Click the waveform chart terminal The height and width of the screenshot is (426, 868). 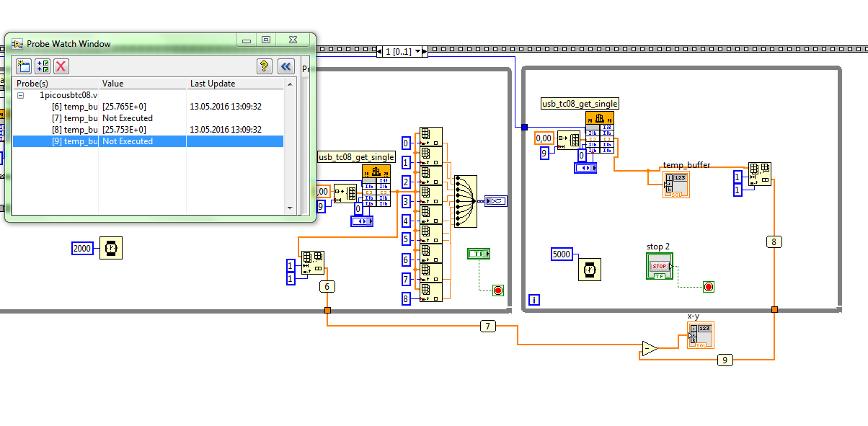click(497, 201)
